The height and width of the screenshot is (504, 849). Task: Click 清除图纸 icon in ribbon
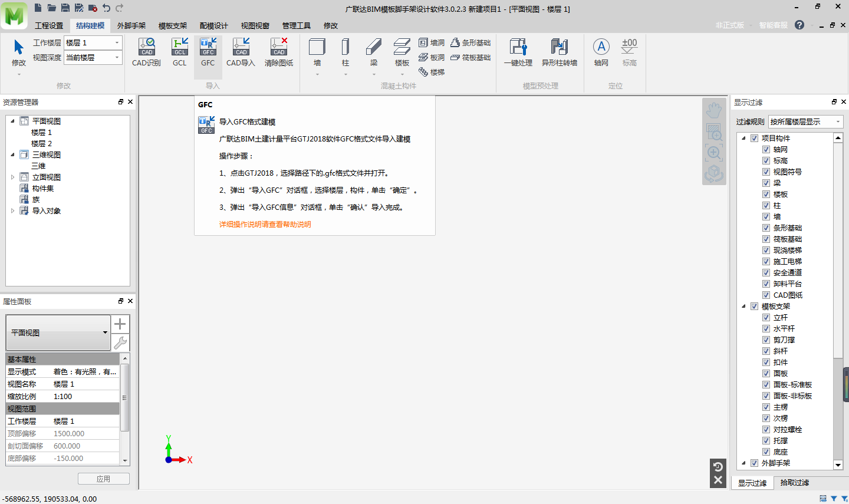pyautogui.click(x=279, y=47)
